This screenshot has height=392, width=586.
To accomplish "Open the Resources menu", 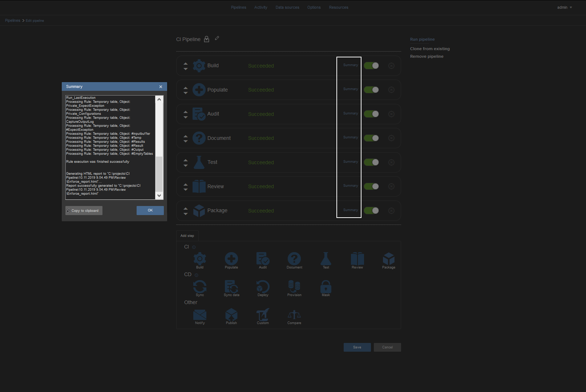I will [339, 7].
